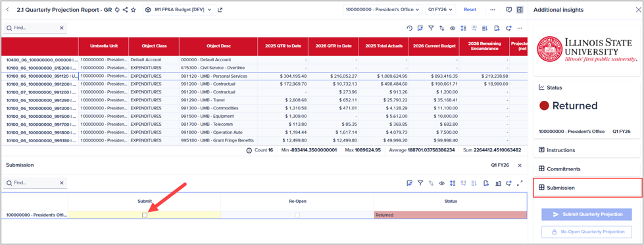
Task: Export the upper grid data icon
Action: (x=497, y=28)
